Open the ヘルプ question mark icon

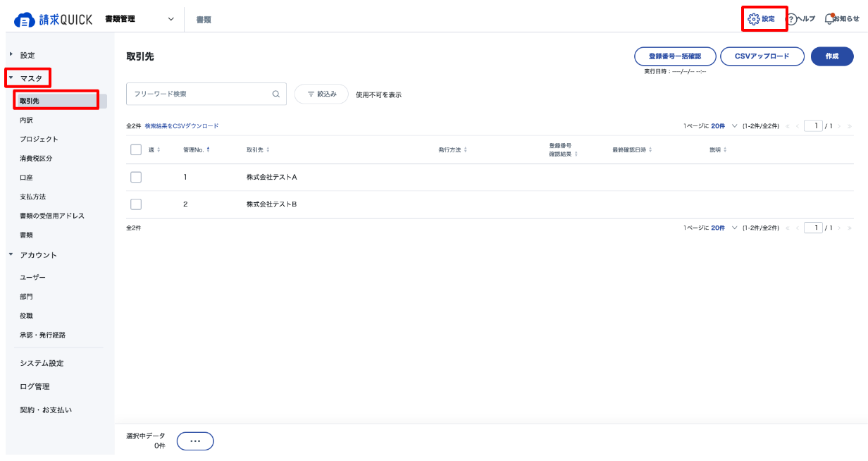point(791,20)
